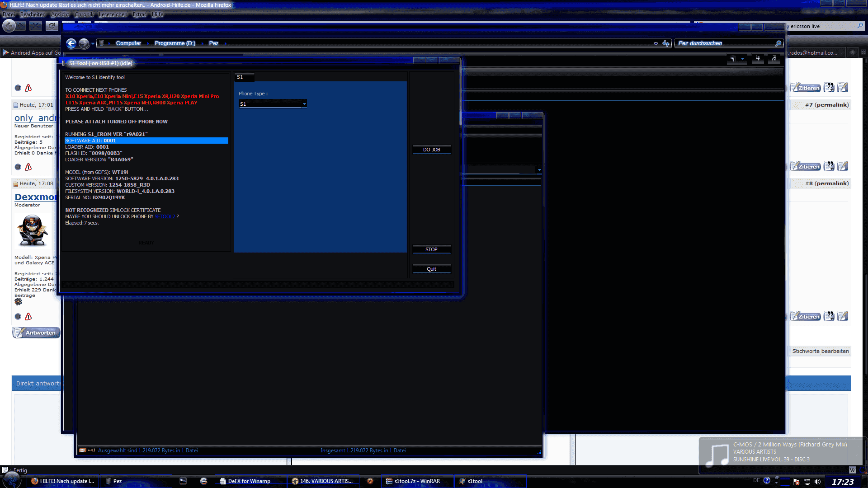Screen dimensions: 868x488
Task: Click the SETOOL2 link in log
Action: (x=165, y=216)
